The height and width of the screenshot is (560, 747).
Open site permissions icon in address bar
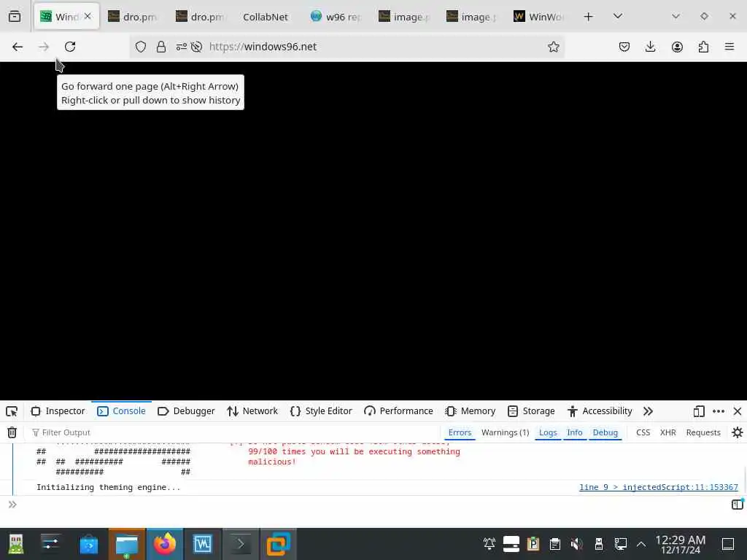pos(182,47)
